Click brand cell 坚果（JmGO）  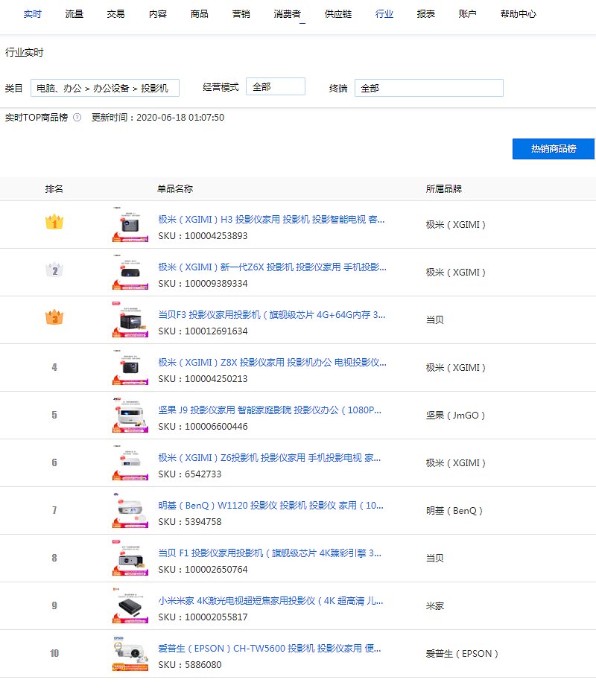(x=455, y=416)
